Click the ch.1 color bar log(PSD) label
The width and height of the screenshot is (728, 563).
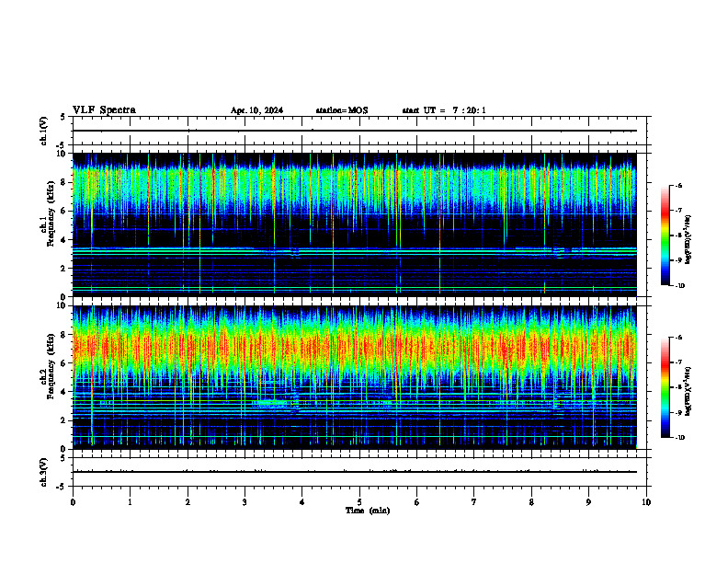(688, 239)
